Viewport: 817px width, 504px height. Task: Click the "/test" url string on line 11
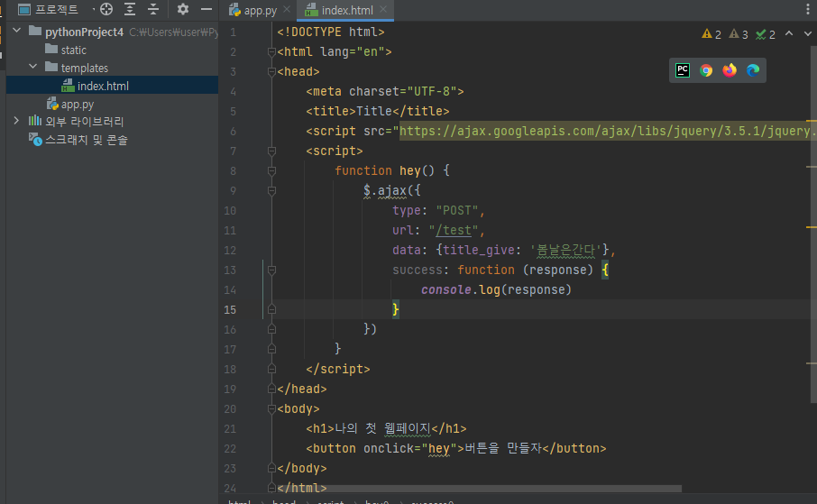[454, 231]
